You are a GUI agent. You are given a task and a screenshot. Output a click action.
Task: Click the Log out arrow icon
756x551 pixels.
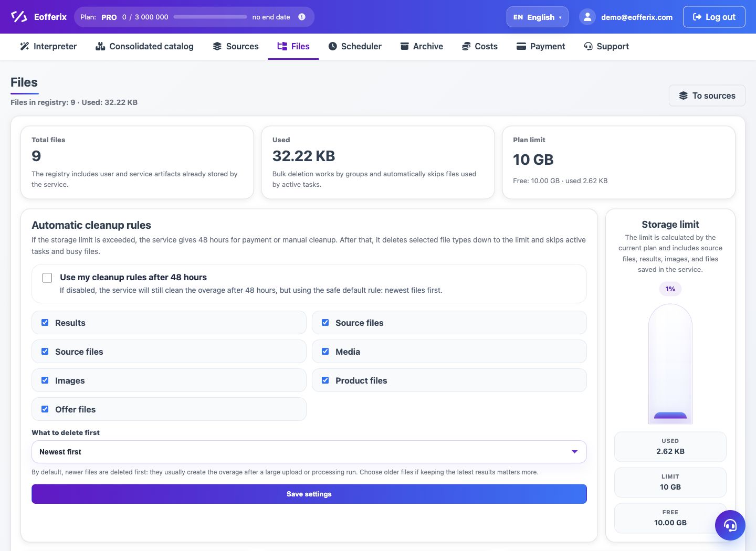[697, 17]
